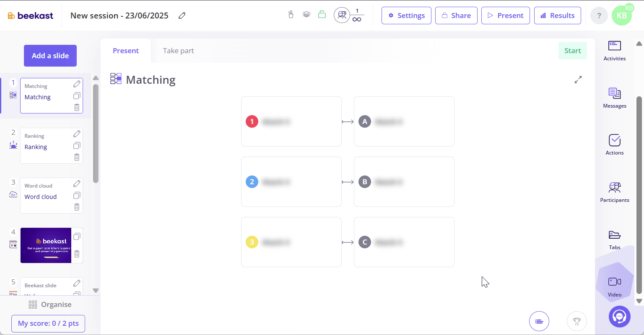
Task: Switch to the Take part tab
Action: 178,51
